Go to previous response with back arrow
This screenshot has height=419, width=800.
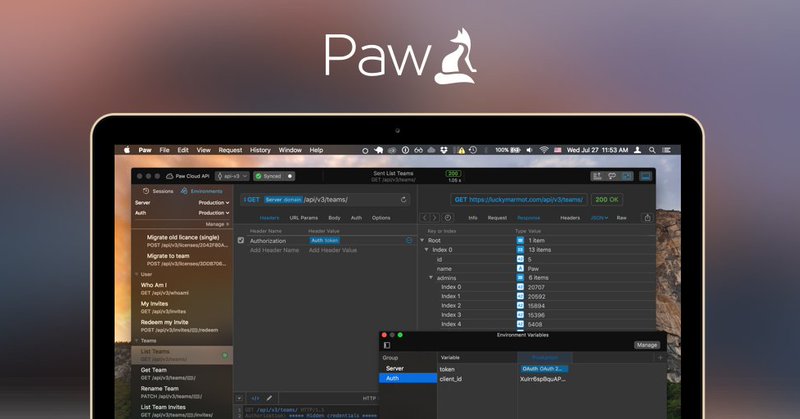[x=424, y=218]
